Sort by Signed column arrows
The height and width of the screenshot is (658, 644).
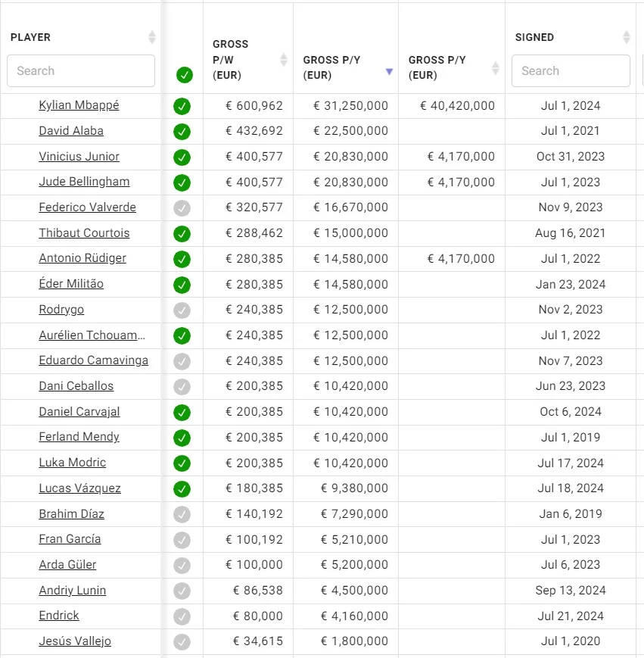(626, 37)
